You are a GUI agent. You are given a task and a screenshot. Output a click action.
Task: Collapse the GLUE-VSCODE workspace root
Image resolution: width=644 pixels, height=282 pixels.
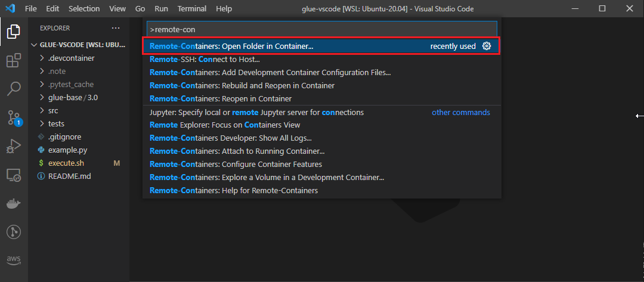(78, 45)
